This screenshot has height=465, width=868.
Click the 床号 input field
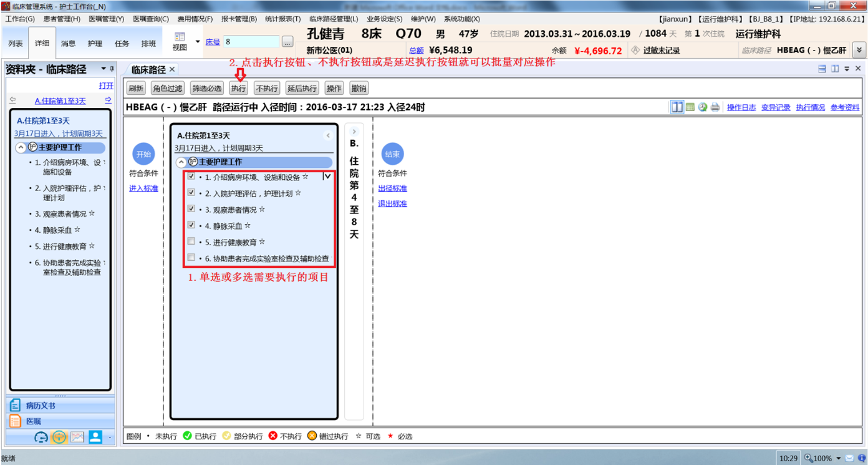click(x=251, y=42)
